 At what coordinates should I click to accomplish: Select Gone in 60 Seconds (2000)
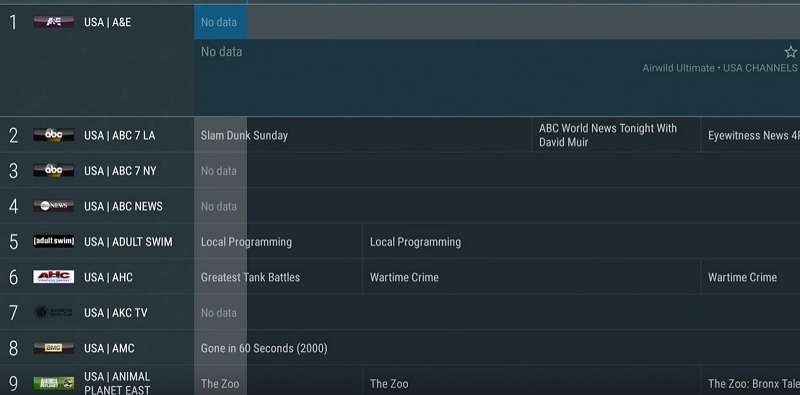(x=497, y=348)
